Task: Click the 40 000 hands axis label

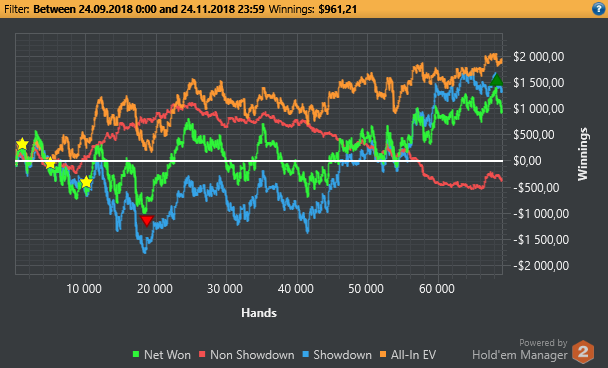Action: tap(296, 289)
